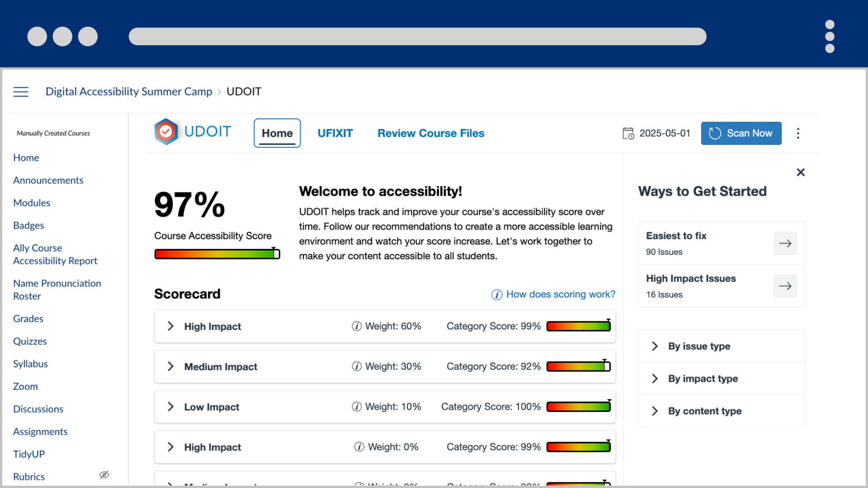The width and height of the screenshot is (868, 488).
Task: Open Grades in course sidebar
Action: point(28,319)
